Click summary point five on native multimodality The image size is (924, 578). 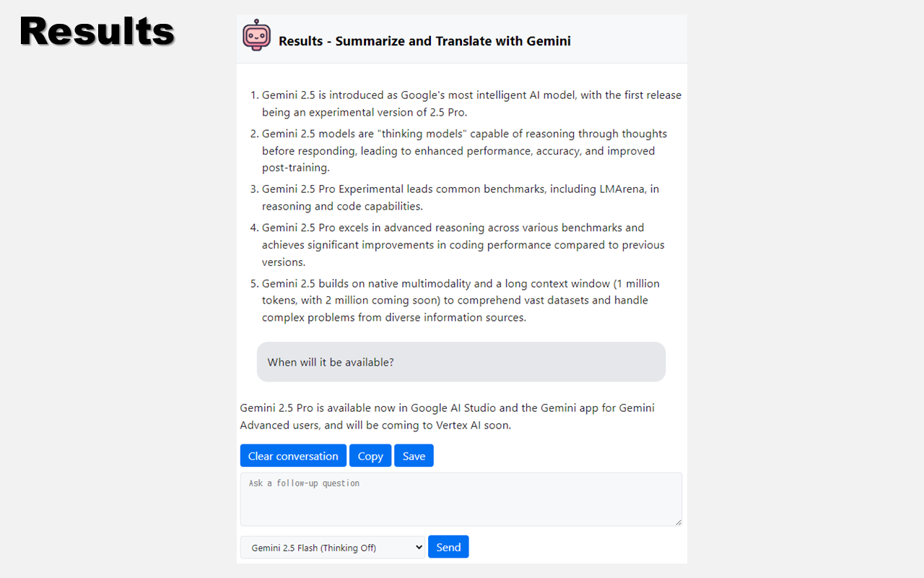coord(462,300)
